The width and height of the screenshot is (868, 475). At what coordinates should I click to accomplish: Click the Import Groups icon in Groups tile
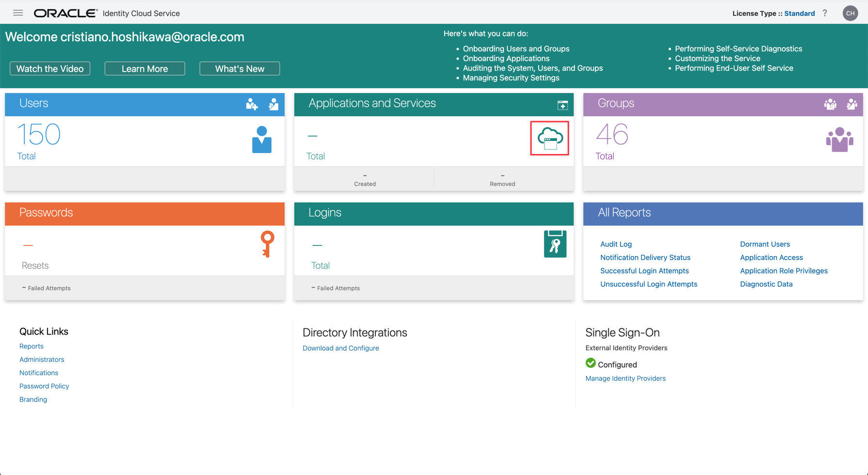[852, 104]
